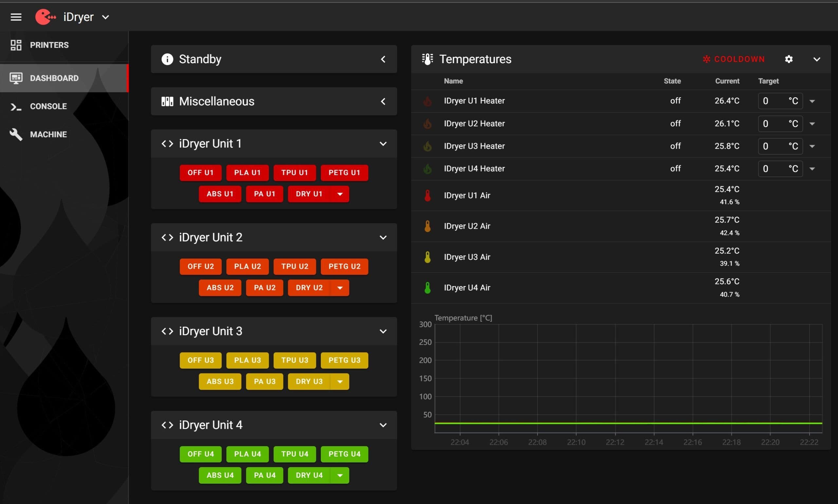Viewport: 838px width, 504px height.
Task: Click the IDryer U3 Heater target field
Action: click(x=780, y=146)
